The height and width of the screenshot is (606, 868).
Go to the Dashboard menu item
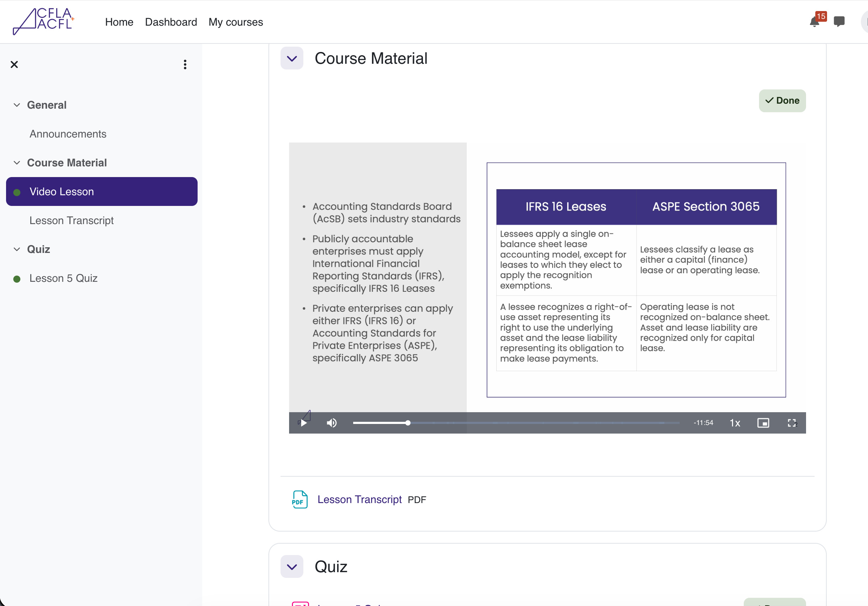point(171,22)
